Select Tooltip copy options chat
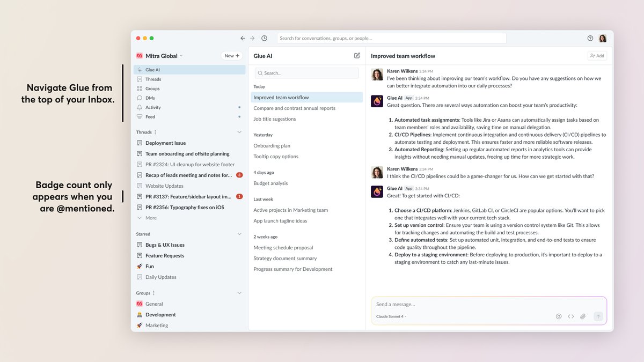 coord(307,157)
